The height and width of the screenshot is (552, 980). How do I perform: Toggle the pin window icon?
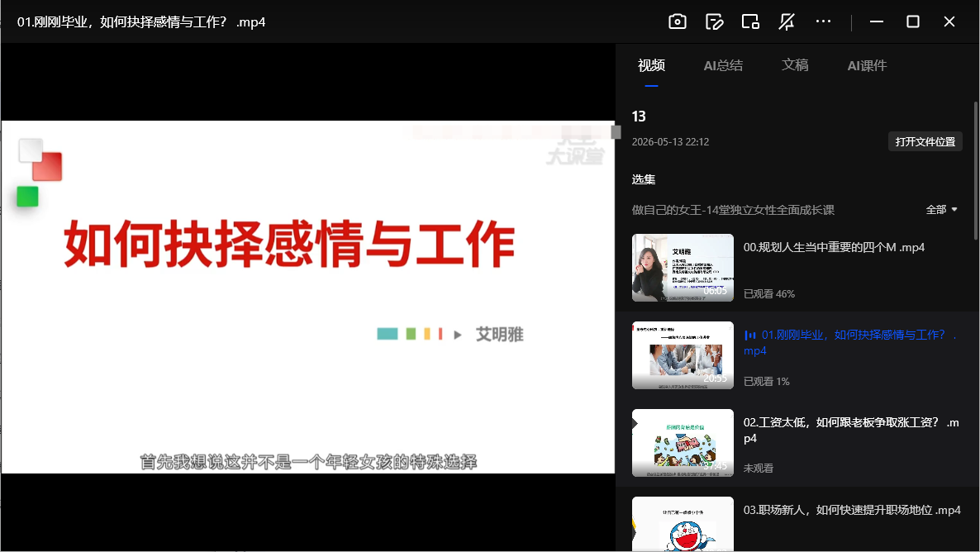[787, 21]
